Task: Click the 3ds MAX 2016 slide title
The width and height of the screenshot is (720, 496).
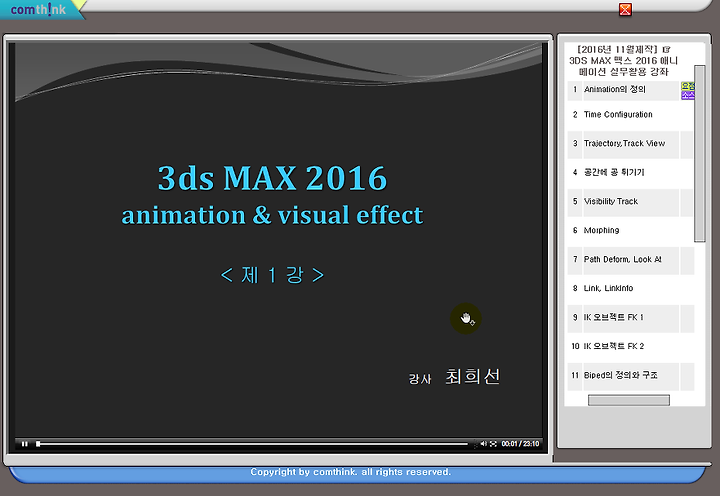Action: pos(272,178)
